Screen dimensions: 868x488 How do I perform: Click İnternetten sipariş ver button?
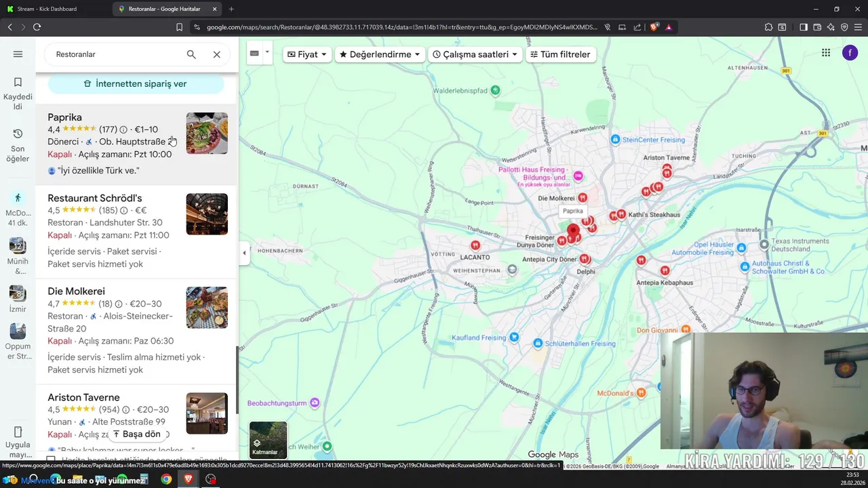(136, 84)
